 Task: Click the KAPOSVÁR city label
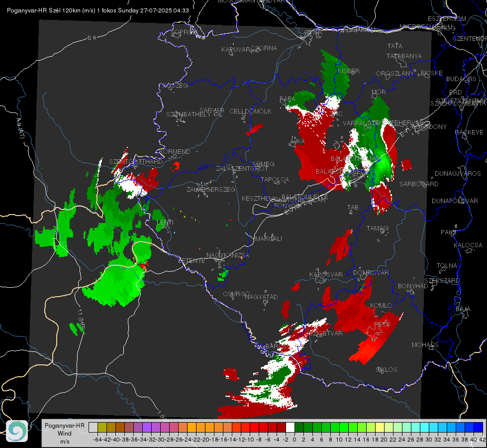tap(326, 274)
